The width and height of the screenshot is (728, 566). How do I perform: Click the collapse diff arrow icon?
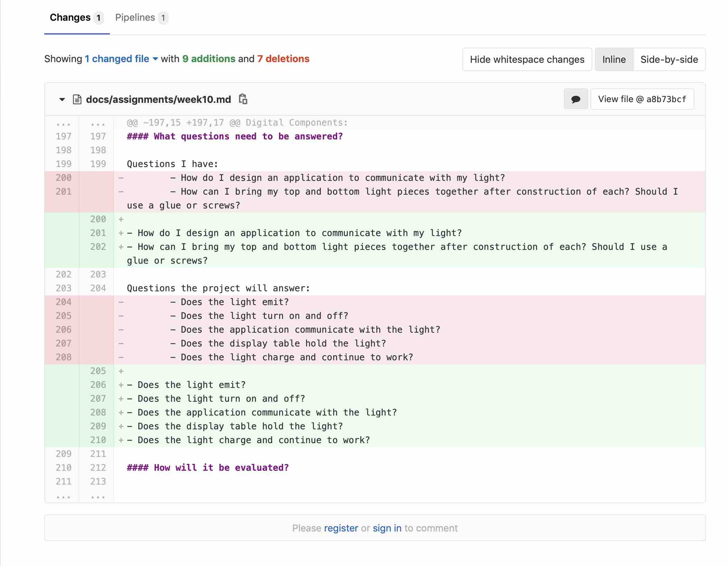click(x=62, y=99)
